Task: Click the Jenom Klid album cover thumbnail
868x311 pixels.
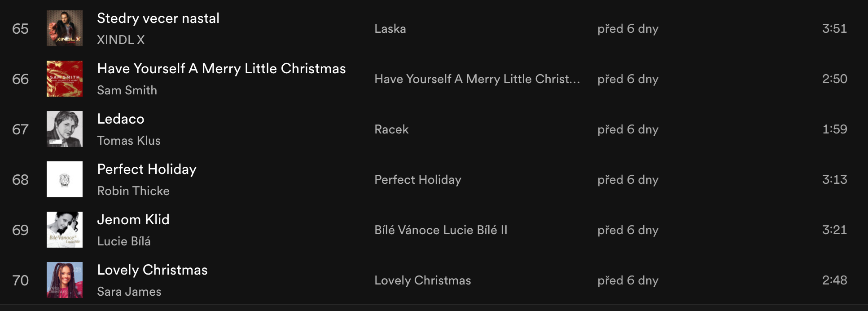Action: click(65, 230)
